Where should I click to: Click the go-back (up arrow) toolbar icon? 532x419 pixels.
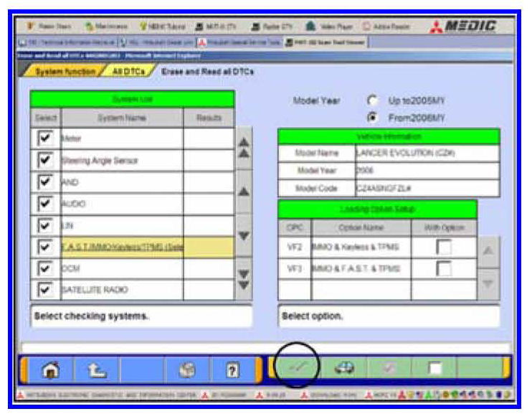click(96, 369)
